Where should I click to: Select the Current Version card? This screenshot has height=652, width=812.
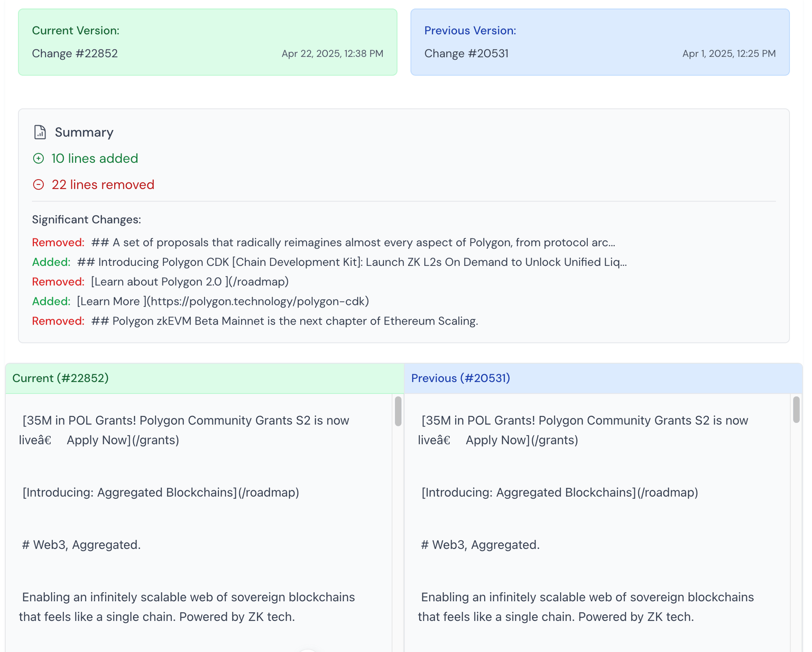tap(208, 42)
